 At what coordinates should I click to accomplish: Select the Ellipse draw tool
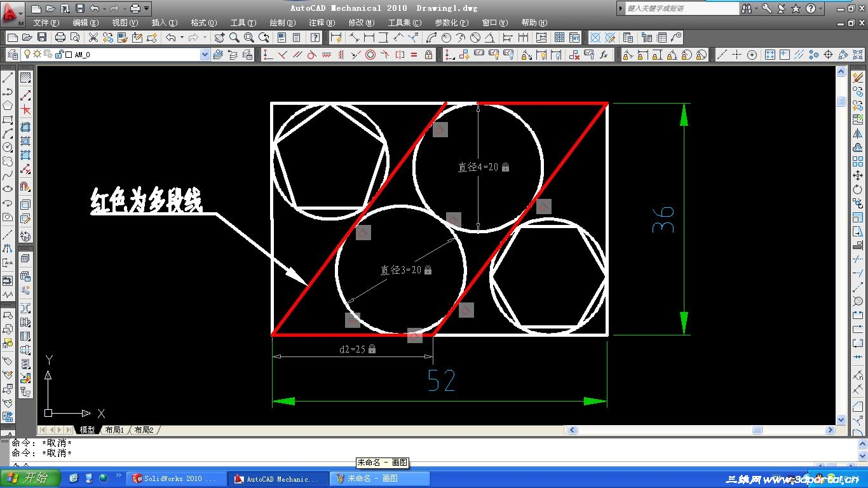pyautogui.click(x=8, y=189)
